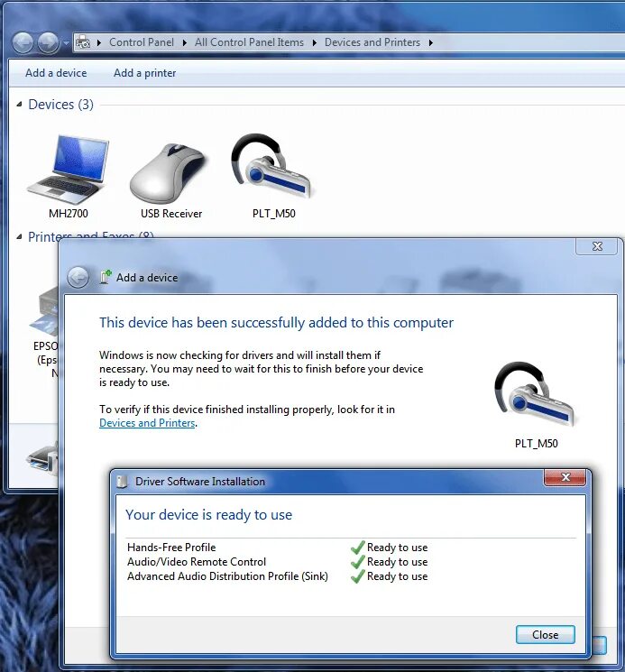Go to Control Panel breadcrumb
This screenshot has height=672, width=625.
(142, 42)
